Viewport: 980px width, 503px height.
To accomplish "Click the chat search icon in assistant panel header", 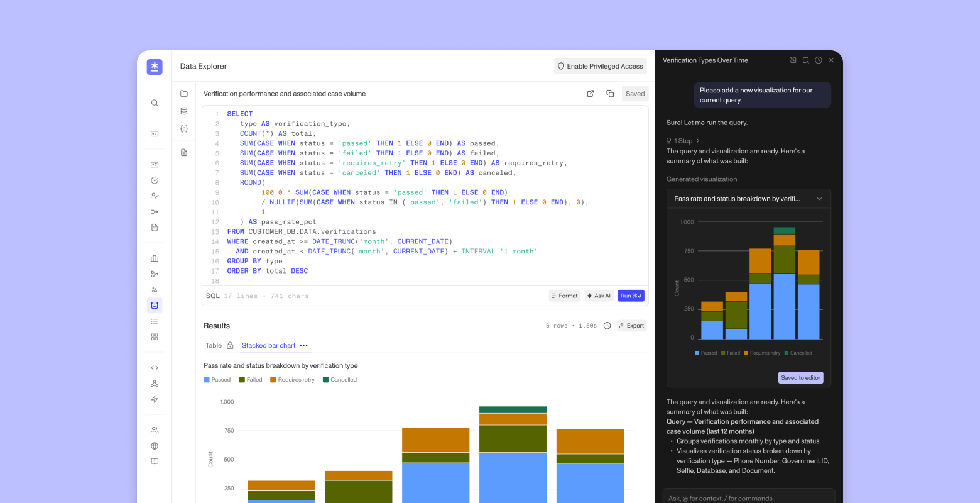I will 806,60.
